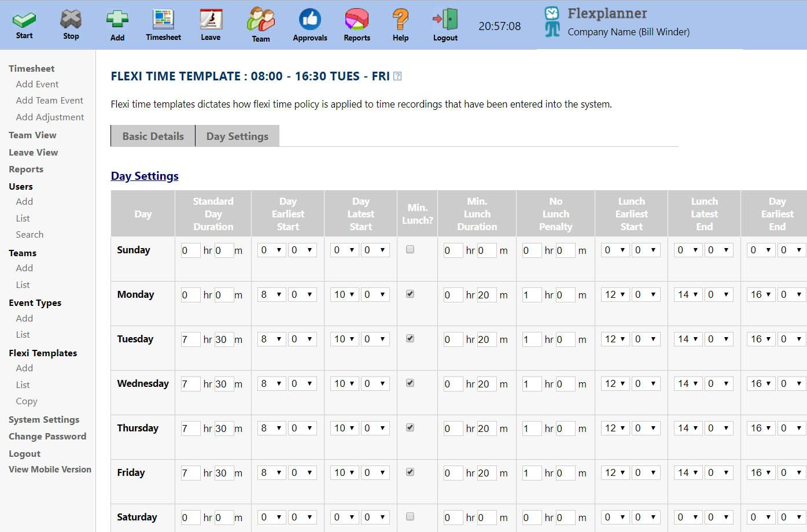
Task: Click the Stop timer icon
Action: coord(71,20)
